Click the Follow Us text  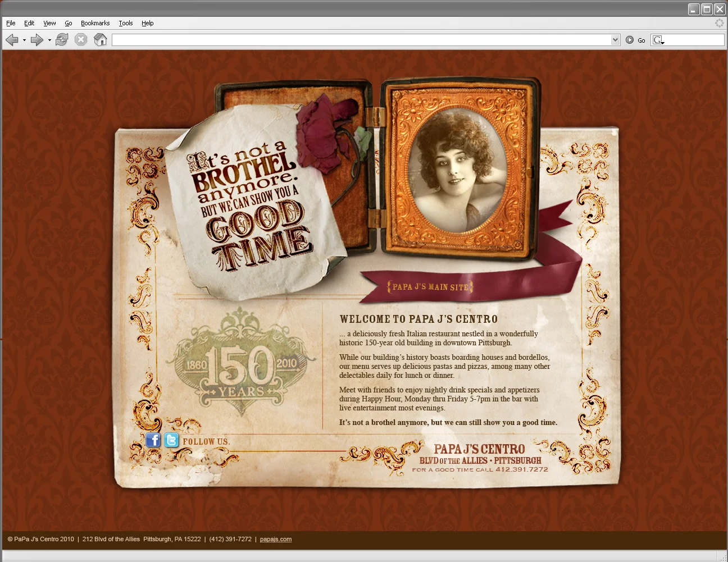tap(206, 442)
